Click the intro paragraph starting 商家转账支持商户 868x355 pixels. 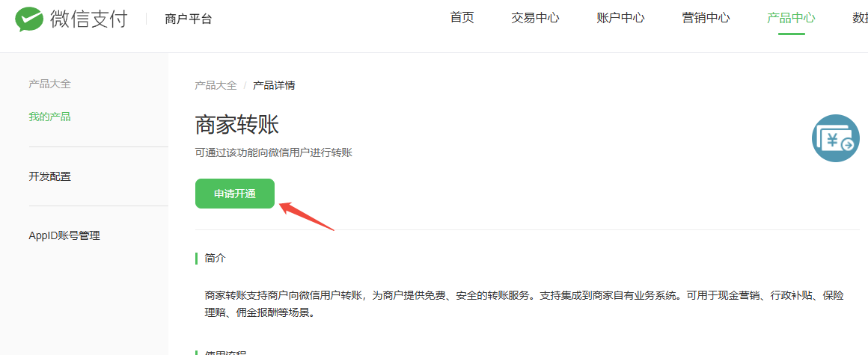point(525,304)
